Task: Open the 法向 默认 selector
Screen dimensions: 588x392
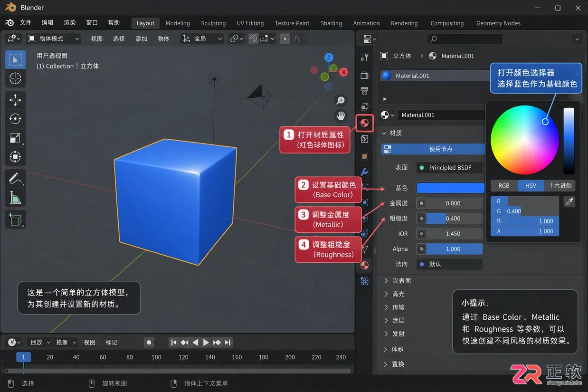Action: pos(449,264)
